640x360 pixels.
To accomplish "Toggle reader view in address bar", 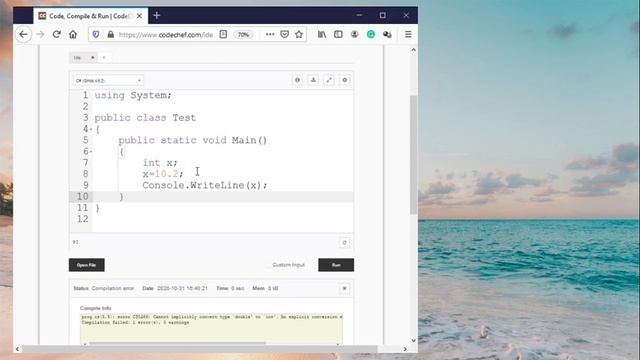I will [x=223, y=34].
